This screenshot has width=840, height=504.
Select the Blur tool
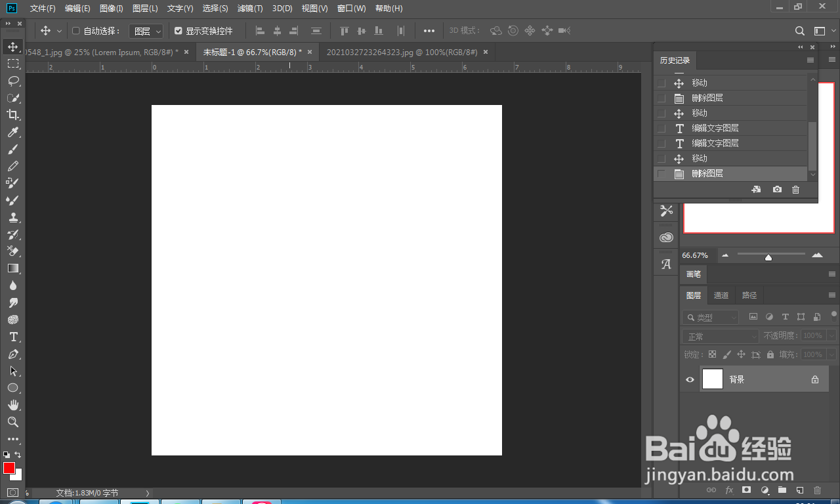(x=12, y=285)
